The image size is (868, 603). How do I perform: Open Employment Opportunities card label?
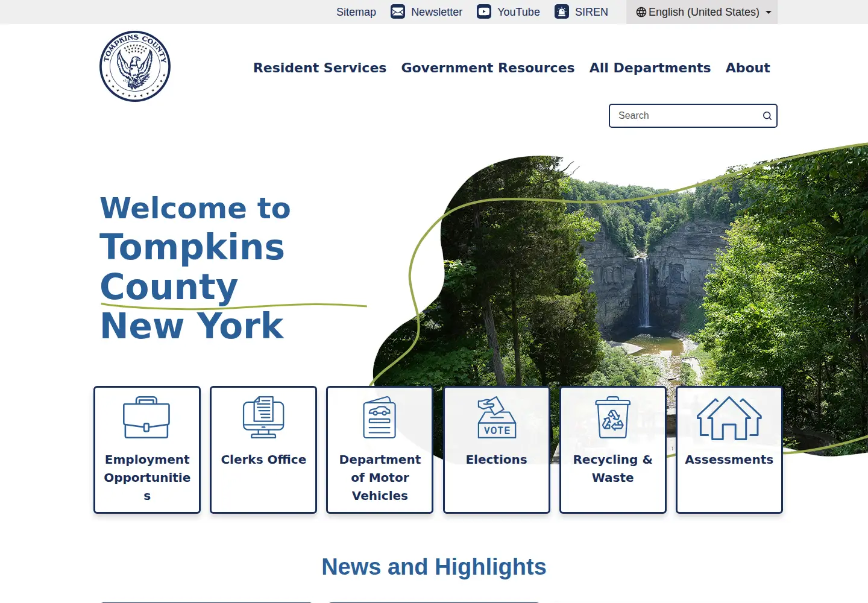point(147,478)
